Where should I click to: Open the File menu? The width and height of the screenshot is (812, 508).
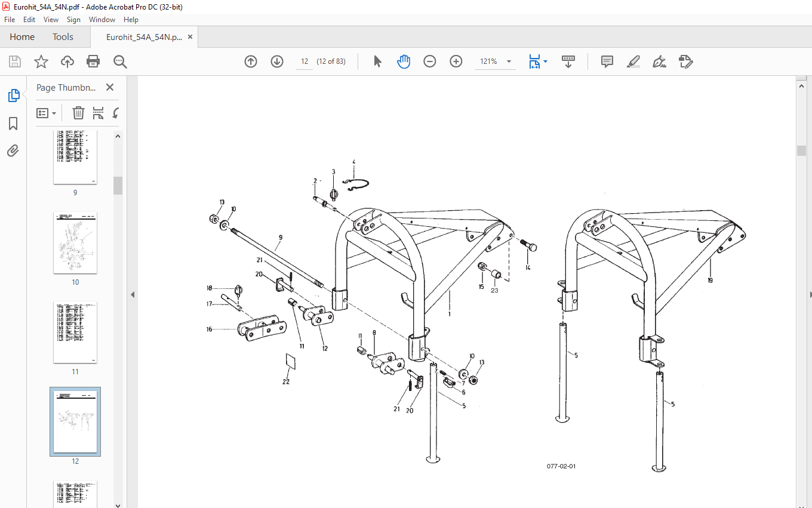(10, 20)
